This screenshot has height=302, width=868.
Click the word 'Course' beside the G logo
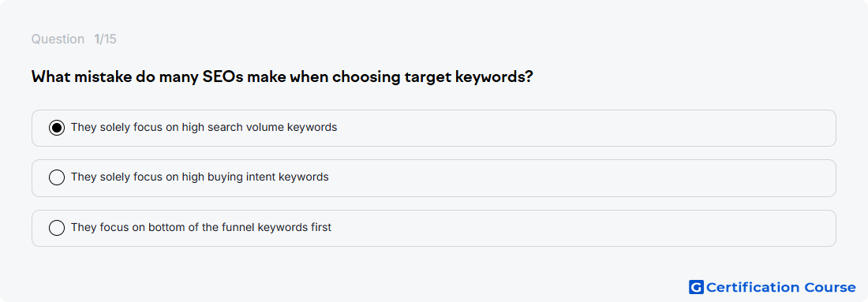(x=830, y=287)
